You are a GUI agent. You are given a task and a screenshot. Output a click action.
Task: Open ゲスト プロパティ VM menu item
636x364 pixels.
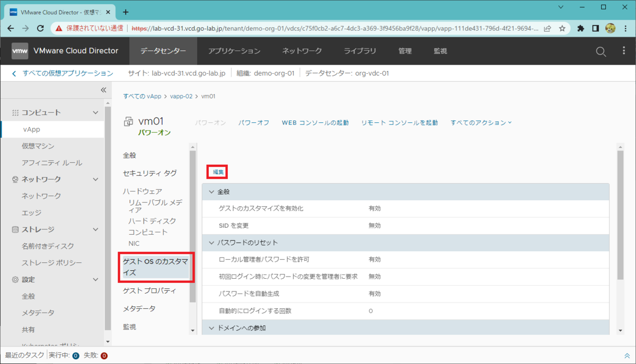pyautogui.click(x=149, y=291)
